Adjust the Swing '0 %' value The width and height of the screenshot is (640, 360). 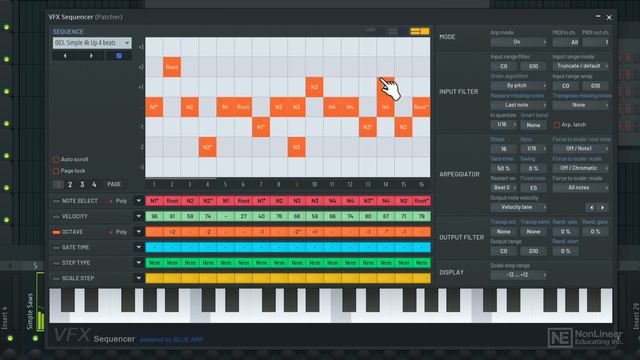[x=533, y=168]
